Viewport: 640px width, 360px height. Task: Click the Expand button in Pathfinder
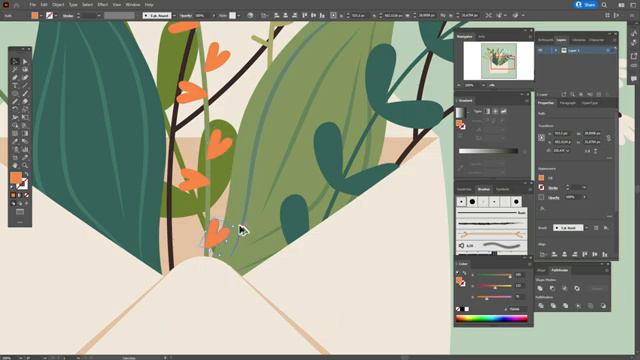[597, 289]
